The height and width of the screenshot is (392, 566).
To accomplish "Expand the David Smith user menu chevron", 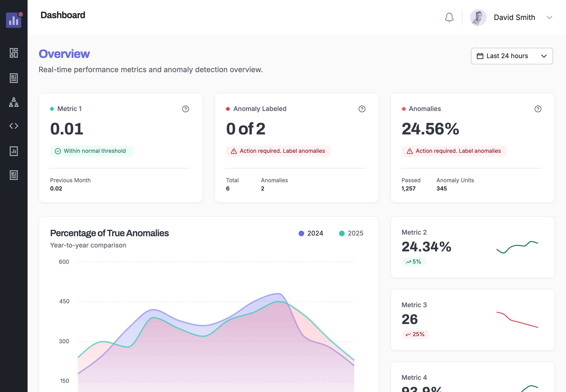I will tap(549, 17).
